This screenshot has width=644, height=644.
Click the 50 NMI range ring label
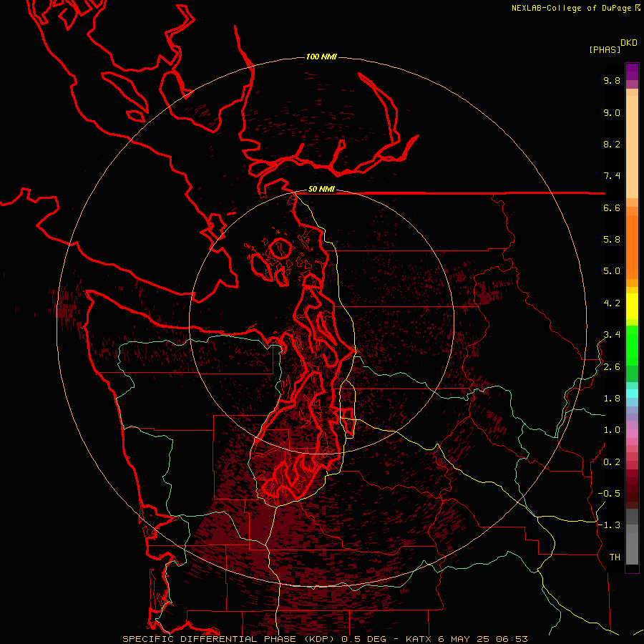click(x=321, y=190)
